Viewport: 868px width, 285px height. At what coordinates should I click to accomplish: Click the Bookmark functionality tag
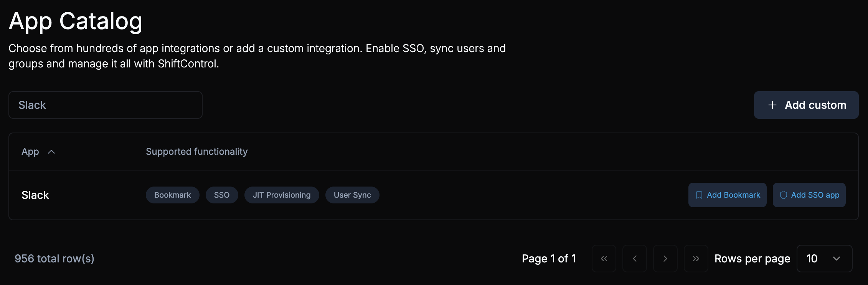(x=172, y=195)
